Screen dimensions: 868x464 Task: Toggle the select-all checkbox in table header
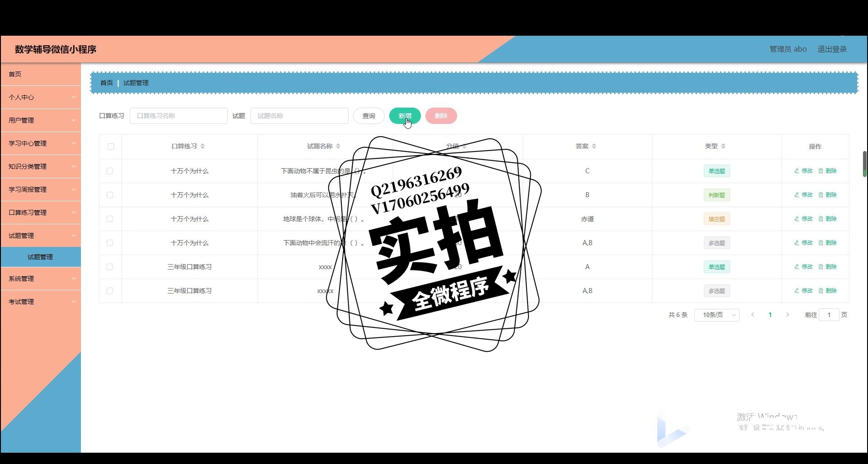point(111,147)
